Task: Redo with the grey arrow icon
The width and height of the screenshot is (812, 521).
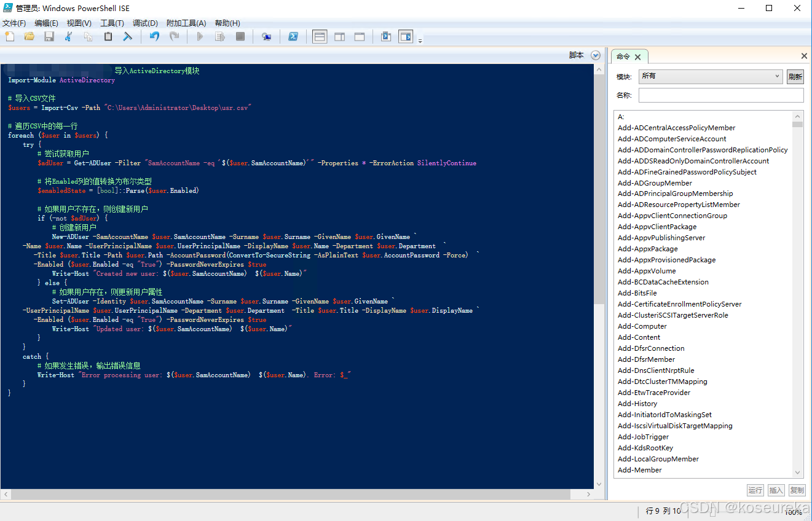Action: [x=175, y=37]
